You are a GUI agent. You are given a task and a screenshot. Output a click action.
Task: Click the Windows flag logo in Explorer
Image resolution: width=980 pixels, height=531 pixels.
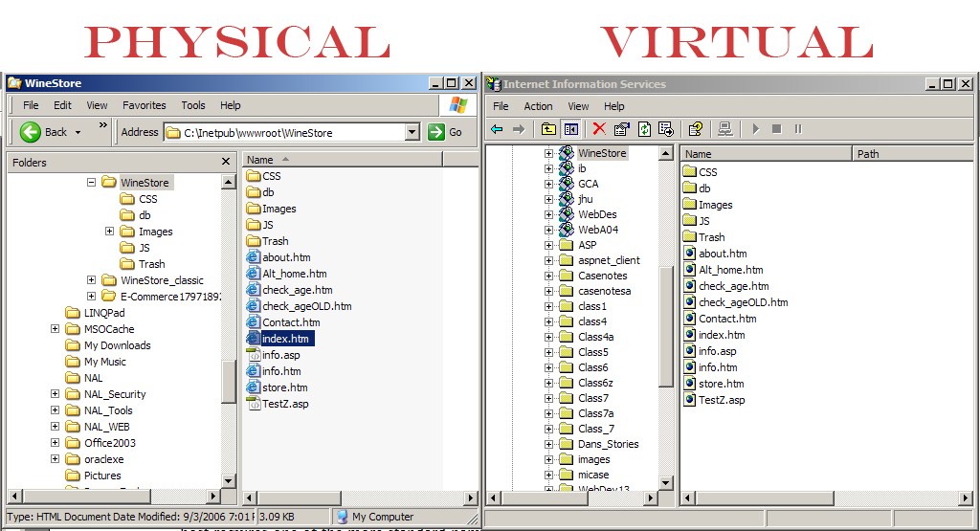pos(458,105)
